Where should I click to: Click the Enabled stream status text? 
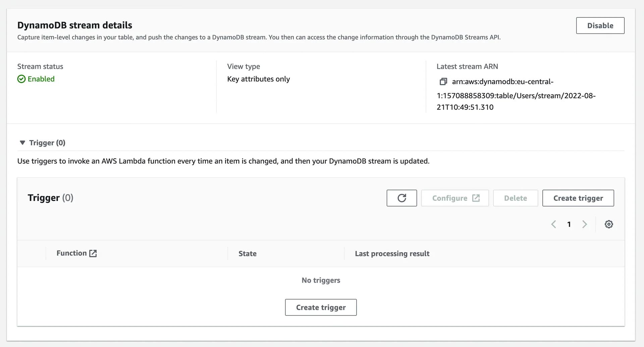pyautogui.click(x=41, y=79)
